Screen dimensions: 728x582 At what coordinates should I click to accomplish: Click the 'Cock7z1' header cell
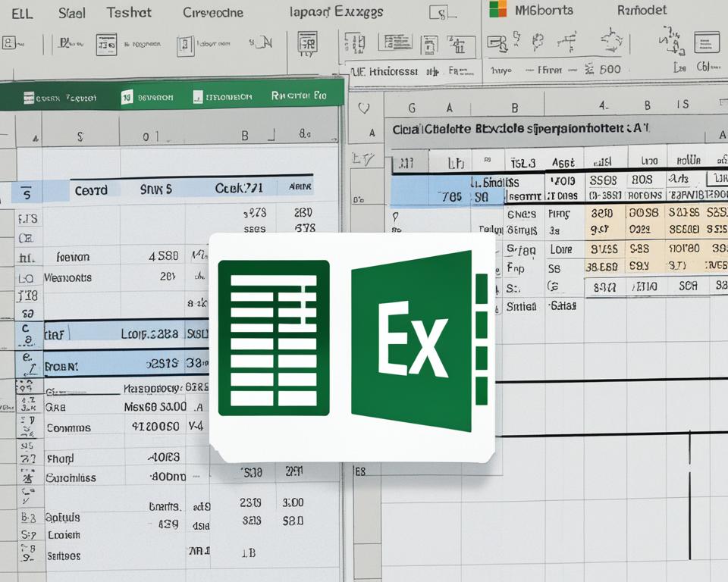[239, 188]
